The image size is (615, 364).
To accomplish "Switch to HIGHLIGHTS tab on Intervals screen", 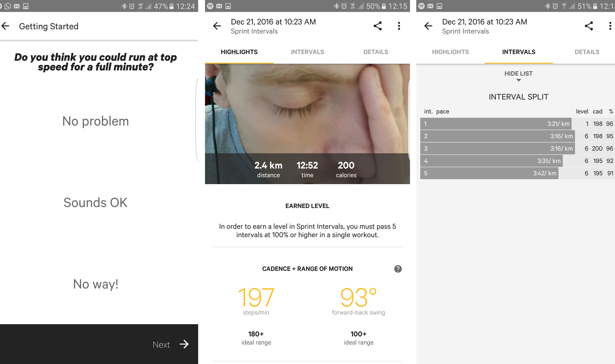I will tap(450, 52).
